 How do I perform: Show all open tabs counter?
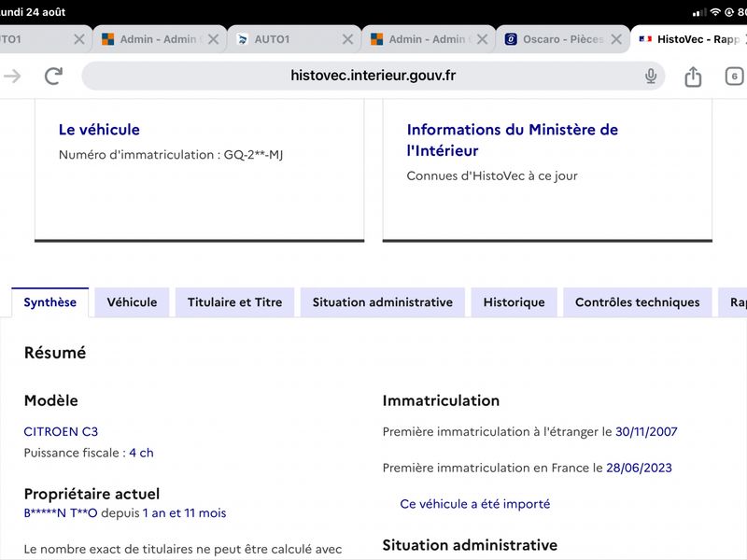point(734,77)
